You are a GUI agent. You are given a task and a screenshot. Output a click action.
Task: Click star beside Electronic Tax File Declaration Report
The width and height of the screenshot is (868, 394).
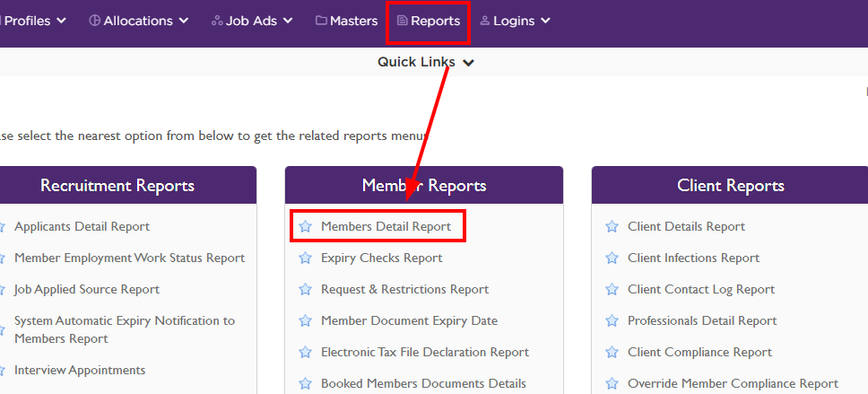pos(305,353)
